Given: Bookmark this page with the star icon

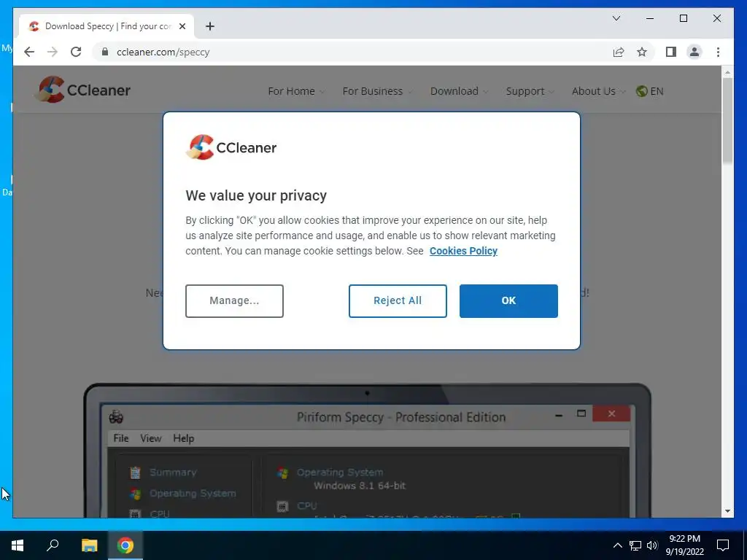Looking at the screenshot, I should [642, 52].
